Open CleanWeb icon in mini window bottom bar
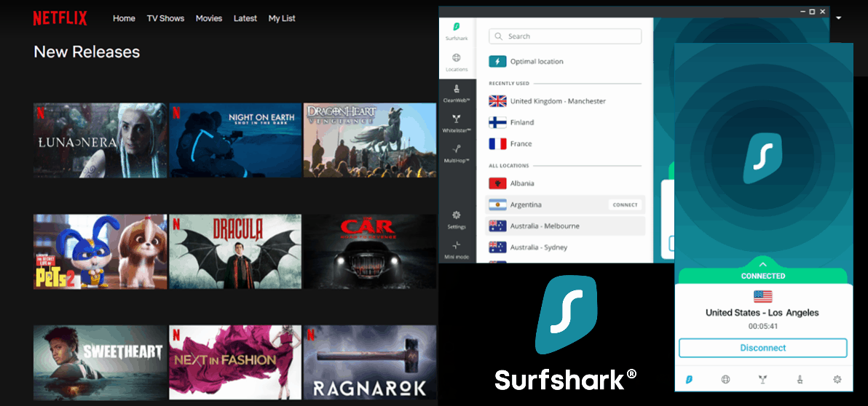Viewport: 868px width, 406px height. coord(800,380)
